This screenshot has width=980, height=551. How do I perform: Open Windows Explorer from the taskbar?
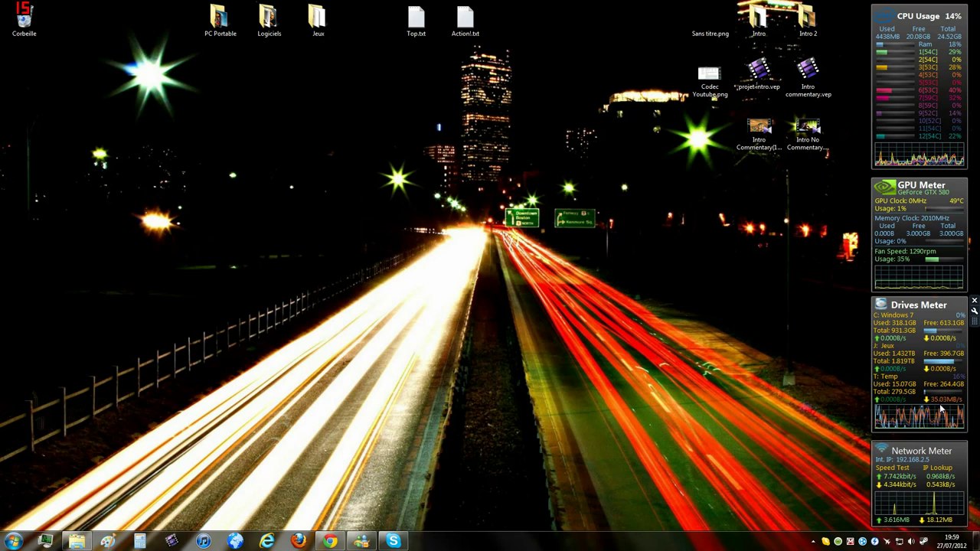pyautogui.click(x=77, y=541)
